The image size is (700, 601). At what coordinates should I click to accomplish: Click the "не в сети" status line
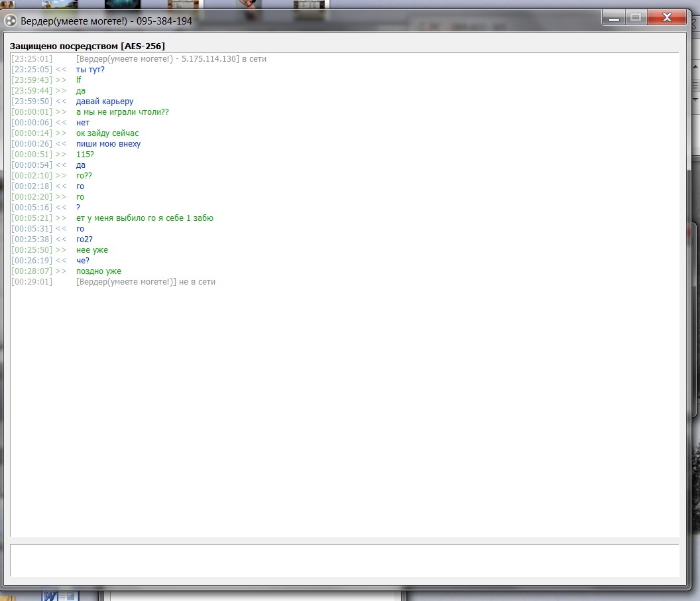[146, 282]
